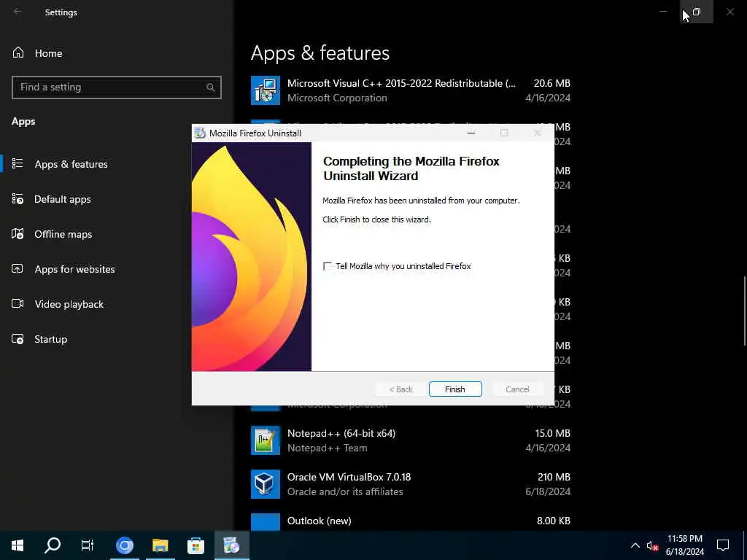Viewport: 747px width, 560px height.
Task: Click the VirtualBox cube app icon
Action: 266,484
